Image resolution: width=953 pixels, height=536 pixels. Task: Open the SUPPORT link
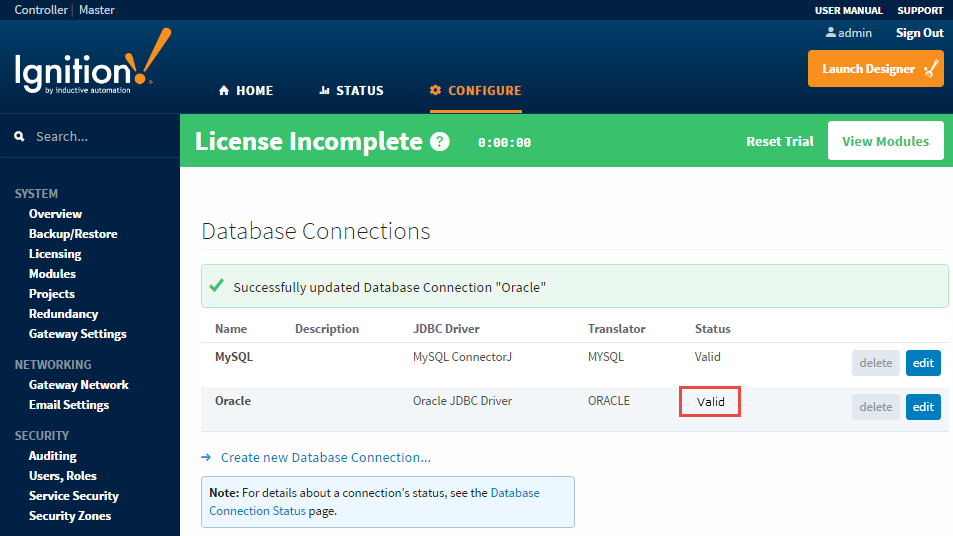click(920, 10)
